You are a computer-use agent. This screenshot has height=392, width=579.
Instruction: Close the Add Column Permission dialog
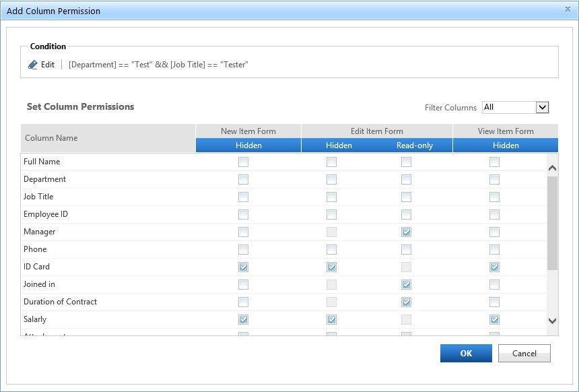point(568,9)
